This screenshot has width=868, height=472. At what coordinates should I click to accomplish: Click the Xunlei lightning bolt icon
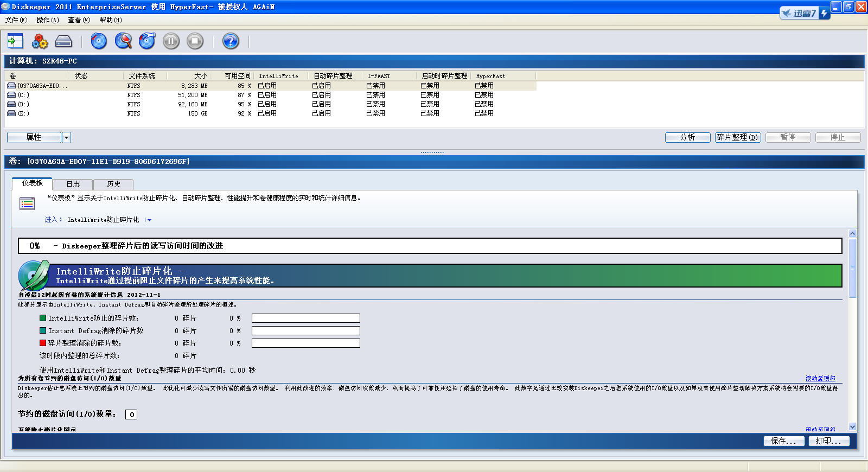[824, 13]
